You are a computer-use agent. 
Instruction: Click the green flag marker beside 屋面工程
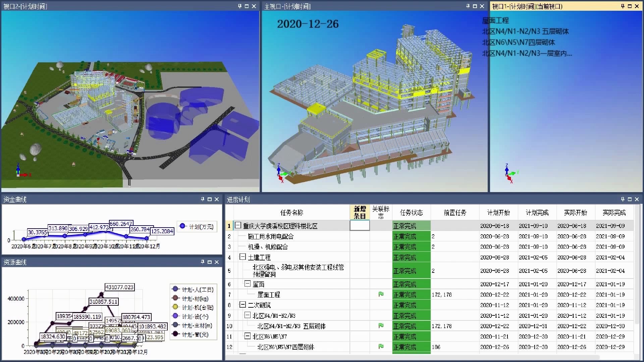click(x=381, y=295)
